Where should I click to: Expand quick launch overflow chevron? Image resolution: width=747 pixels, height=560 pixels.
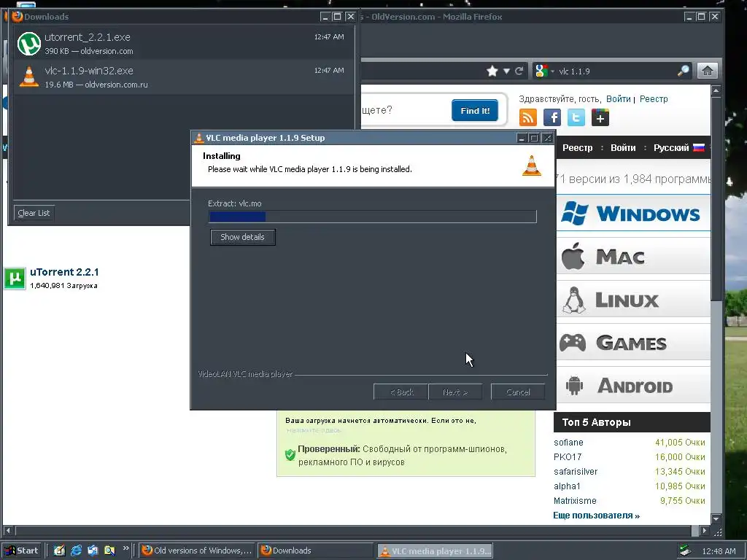[125, 548]
